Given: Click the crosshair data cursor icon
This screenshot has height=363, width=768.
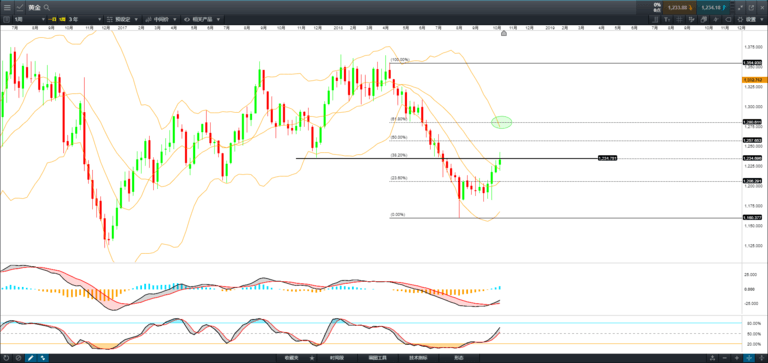Looking at the screenshot, I should pos(692,20).
